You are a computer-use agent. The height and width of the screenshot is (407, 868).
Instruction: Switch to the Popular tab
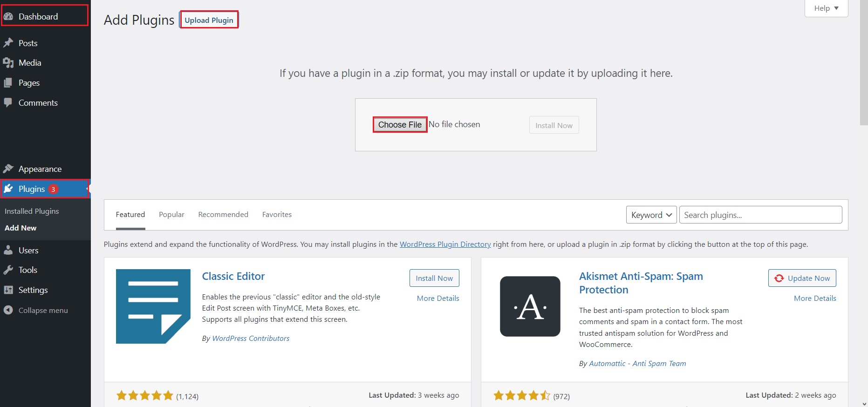click(x=171, y=215)
